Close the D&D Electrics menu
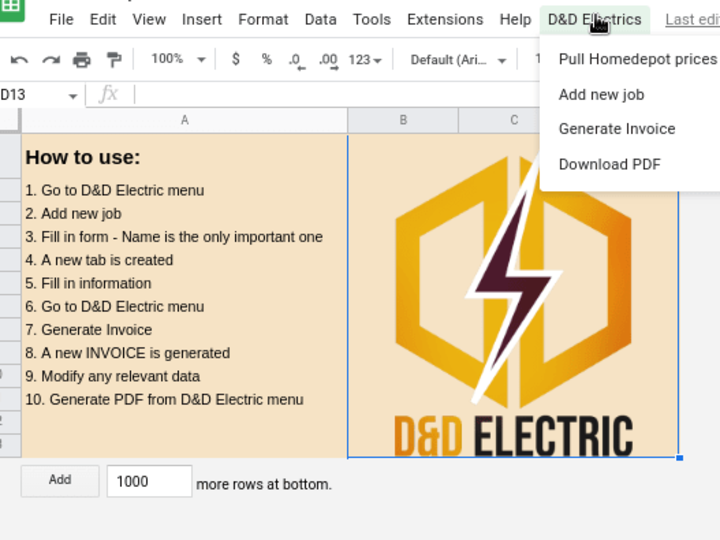Screen dimensions: 720x540 point(595,20)
